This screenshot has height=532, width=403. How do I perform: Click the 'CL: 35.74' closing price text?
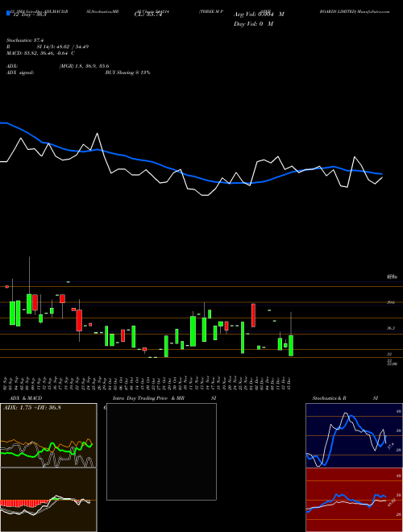click(148, 15)
